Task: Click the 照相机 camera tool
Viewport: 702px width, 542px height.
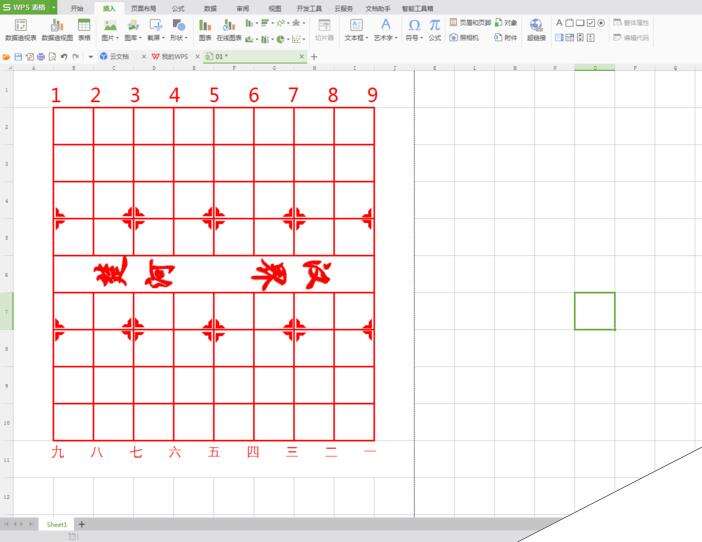Action: (464, 38)
